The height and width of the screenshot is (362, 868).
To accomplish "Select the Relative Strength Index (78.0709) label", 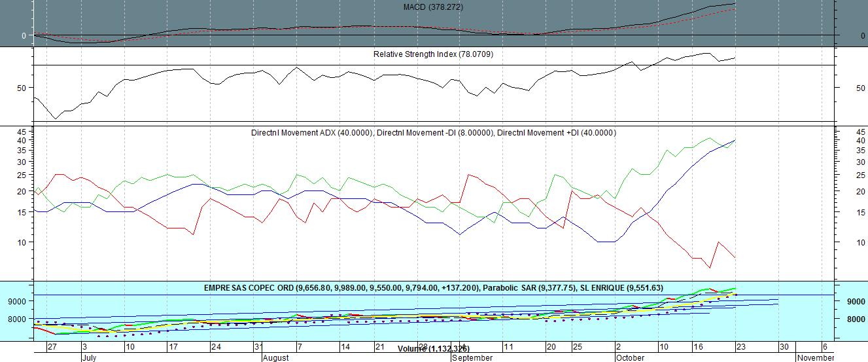I will coord(434,54).
